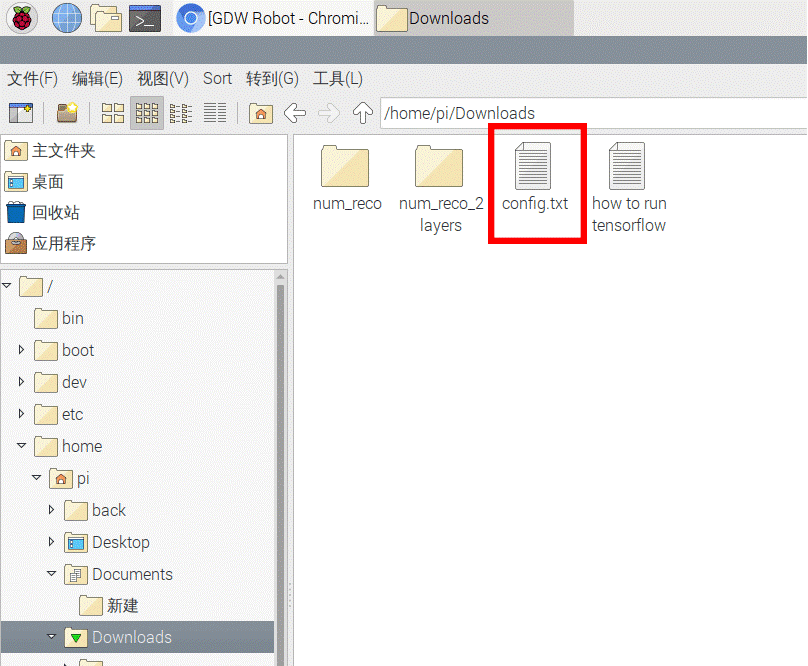This screenshot has height=666, width=808.
Task: Select how to run tensorflow file
Action: (x=629, y=188)
